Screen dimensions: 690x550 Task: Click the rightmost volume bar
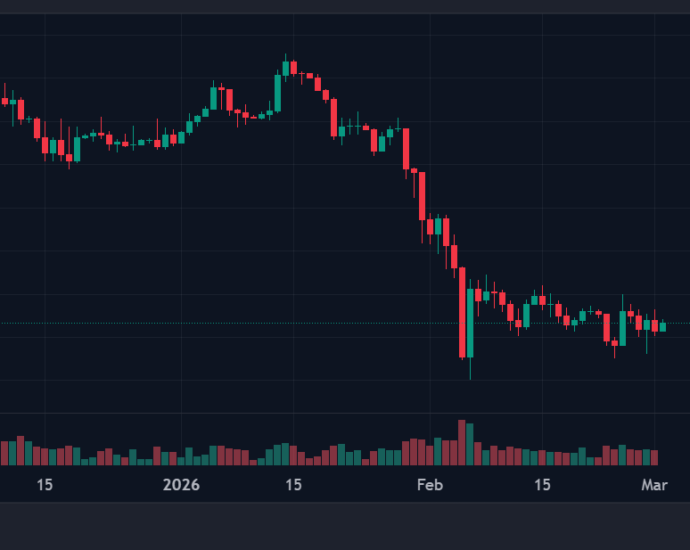tap(654, 457)
